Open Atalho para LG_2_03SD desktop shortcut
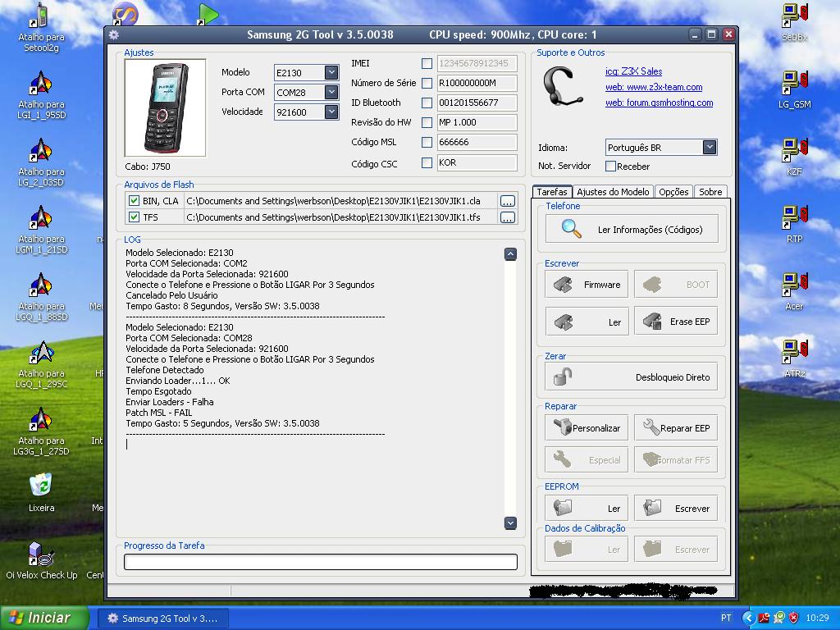This screenshot has height=630, width=840. tap(41, 162)
